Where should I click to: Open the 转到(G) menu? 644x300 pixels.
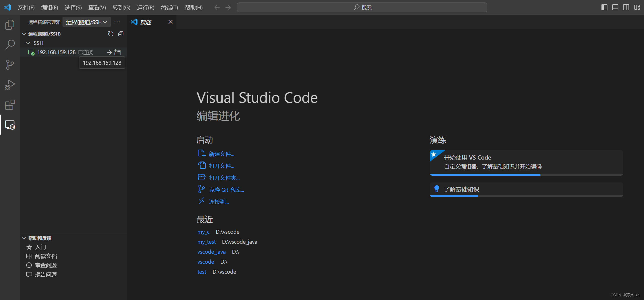coord(121,7)
